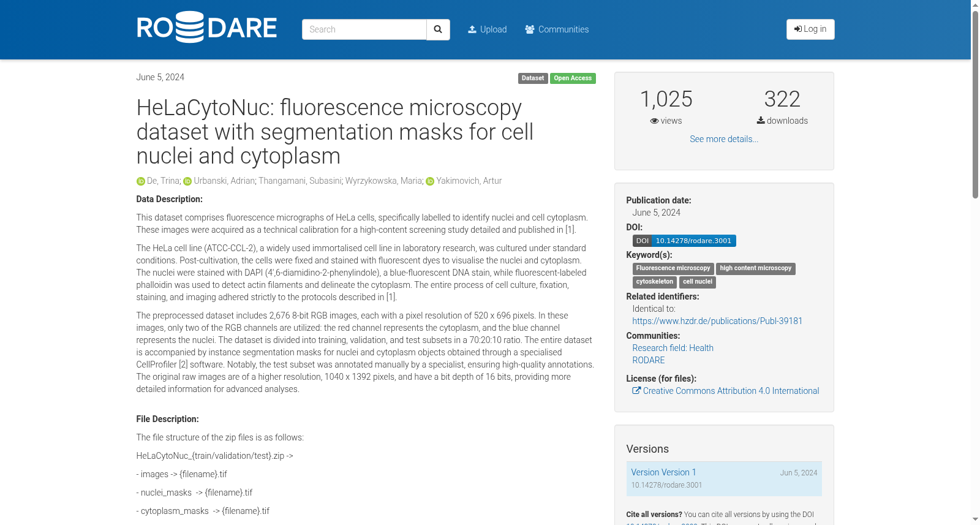Open Version 1 in Versions list
Image resolution: width=980 pixels, height=525 pixels.
coord(664,472)
